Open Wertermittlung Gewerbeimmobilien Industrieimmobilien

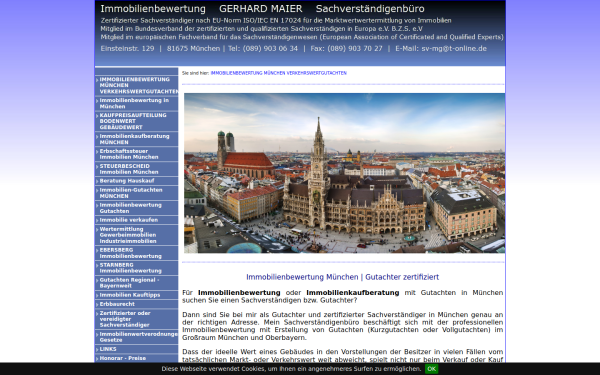click(136, 235)
